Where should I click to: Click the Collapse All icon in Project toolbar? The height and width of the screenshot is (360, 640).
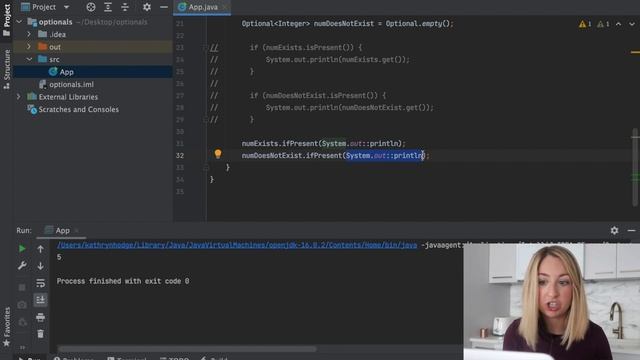click(x=125, y=7)
